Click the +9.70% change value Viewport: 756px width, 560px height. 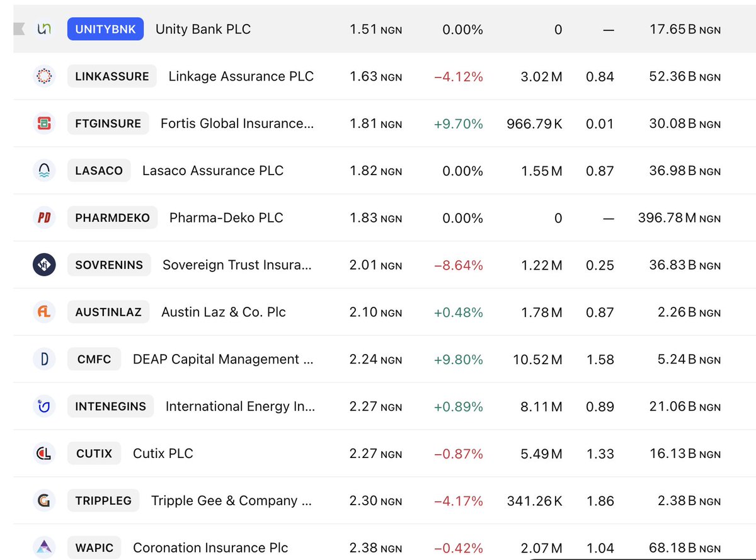tap(459, 124)
